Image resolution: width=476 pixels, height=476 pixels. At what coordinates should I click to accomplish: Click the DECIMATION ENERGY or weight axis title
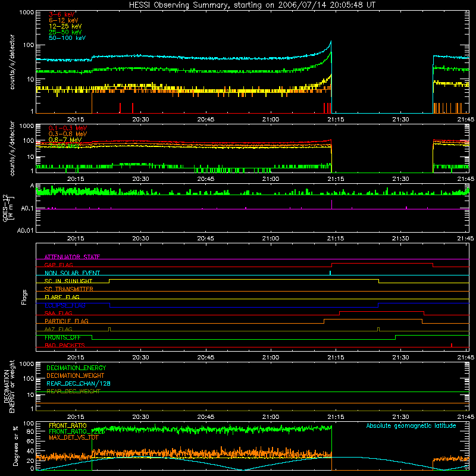(x=9, y=386)
